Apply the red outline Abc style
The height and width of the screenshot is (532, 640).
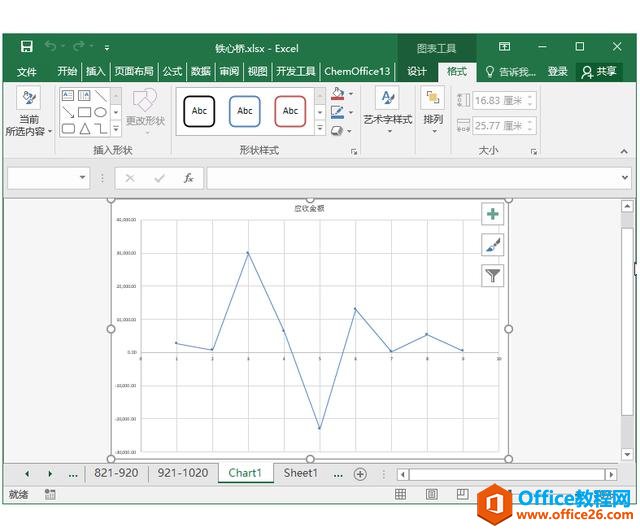[290, 111]
